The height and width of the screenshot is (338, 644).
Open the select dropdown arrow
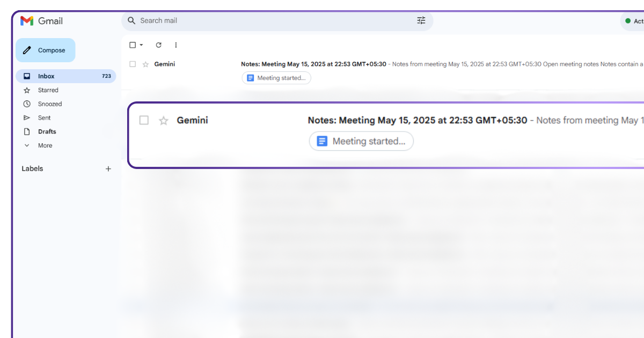click(x=142, y=45)
